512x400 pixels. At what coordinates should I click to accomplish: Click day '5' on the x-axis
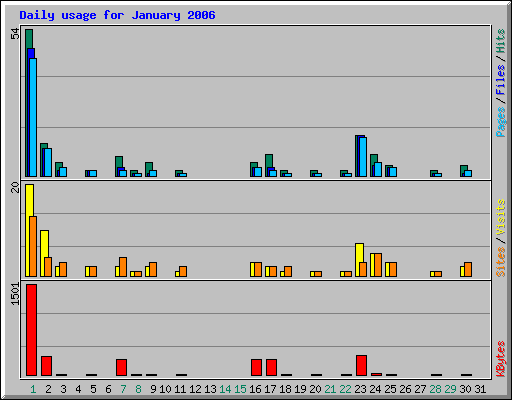[93, 389]
